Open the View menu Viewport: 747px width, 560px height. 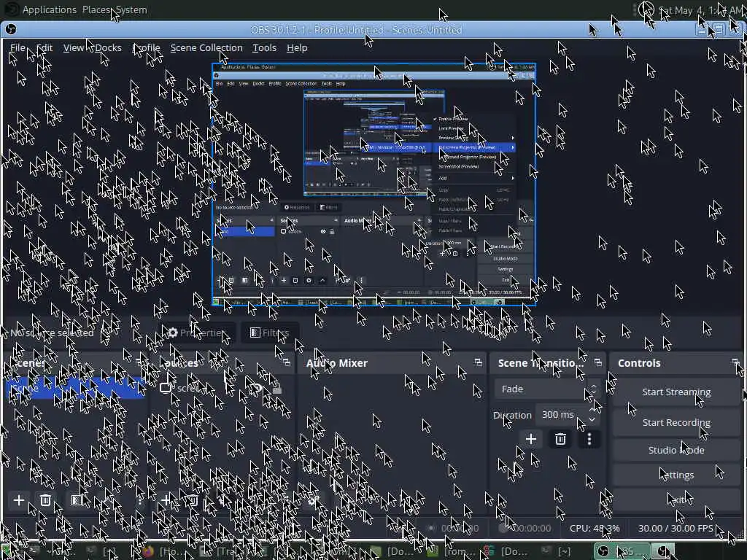click(x=74, y=47)
